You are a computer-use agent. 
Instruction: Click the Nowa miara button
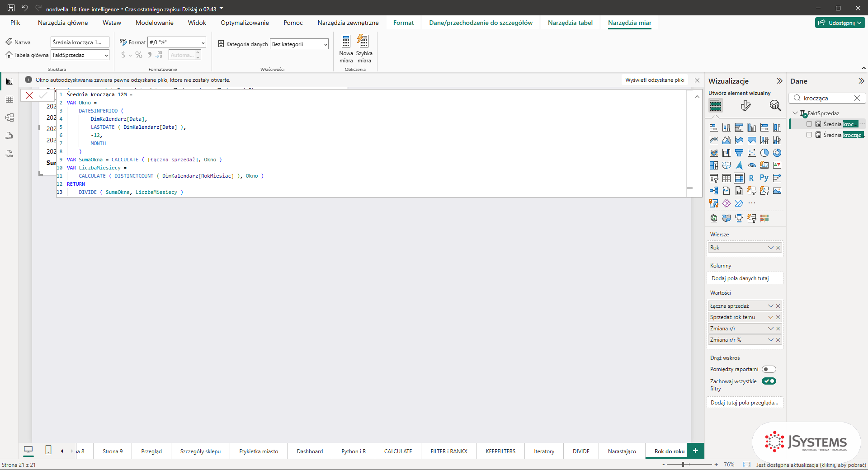click(x=346, y=49)
